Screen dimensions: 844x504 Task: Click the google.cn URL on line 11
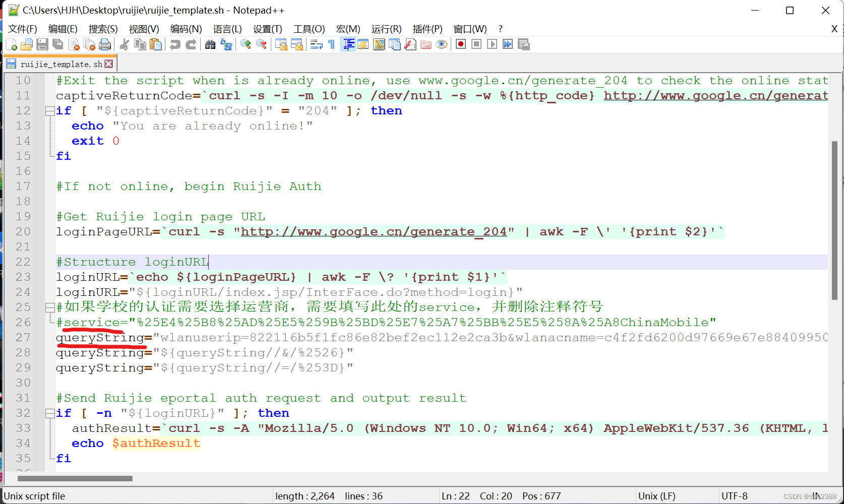click(x=716, y=96)
